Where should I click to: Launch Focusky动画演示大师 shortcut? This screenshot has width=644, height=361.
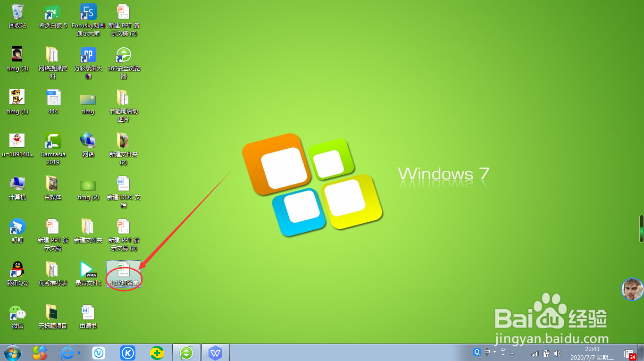tap(88, 20)
